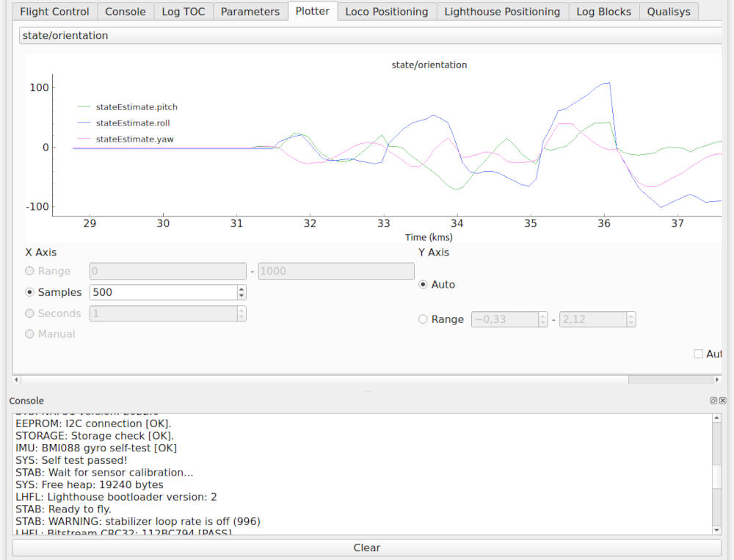Screen dimensions: 734x560
Task: Click the X range end field showing 1000
Action: pos(336,271)
